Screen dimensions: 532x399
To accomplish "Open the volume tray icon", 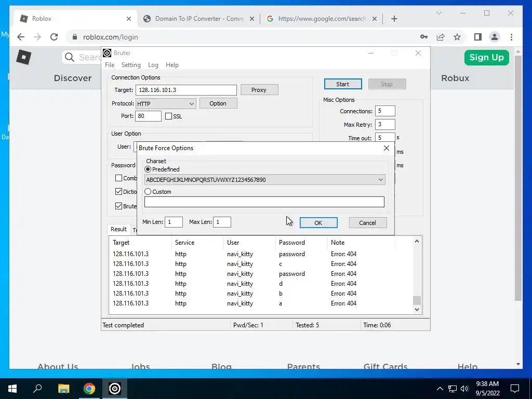I will pyautogui.click(x=464, y=389).
